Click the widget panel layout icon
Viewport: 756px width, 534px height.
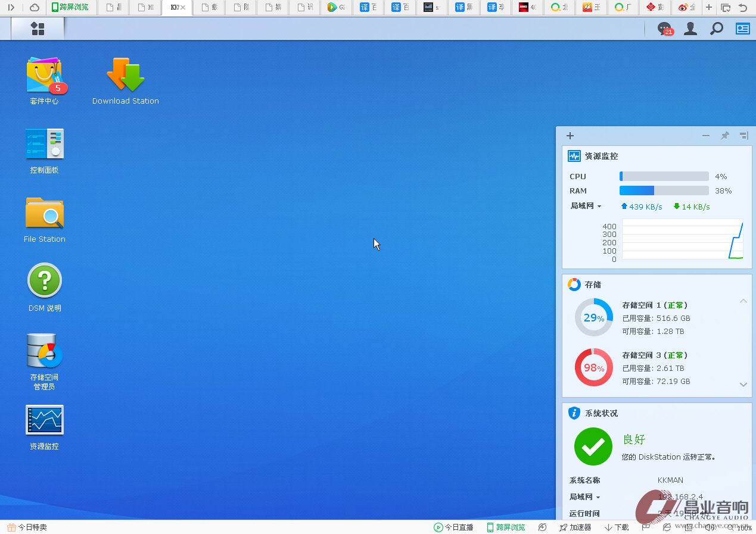[743, 136]
